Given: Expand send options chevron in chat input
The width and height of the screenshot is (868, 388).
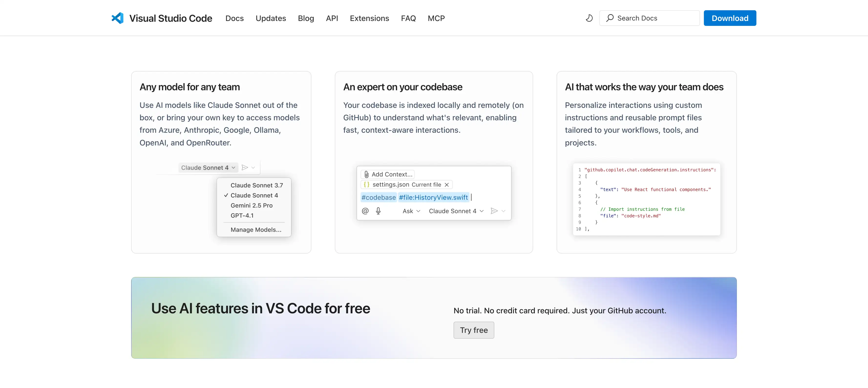Looking at the screenshot, I should pyautogui.click(x=503, y=211).
